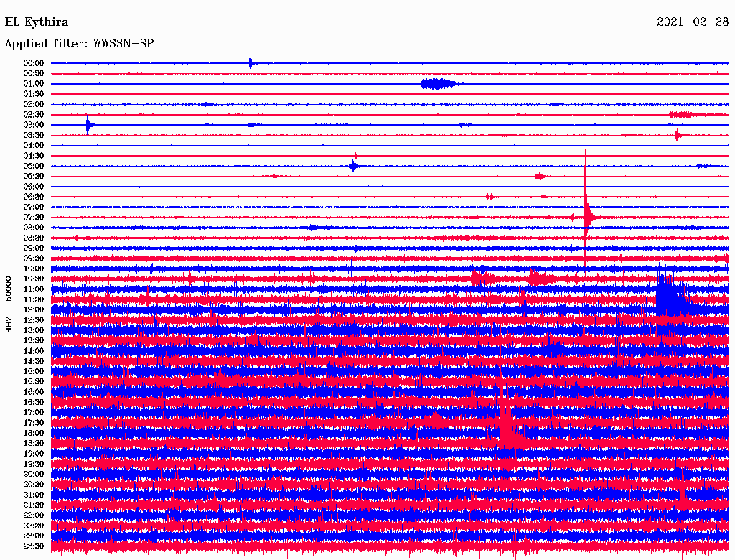The height and width of the screenshot is (560, 735).
Task: Select the 21:00 time label
Action: (x=34, y=495)
